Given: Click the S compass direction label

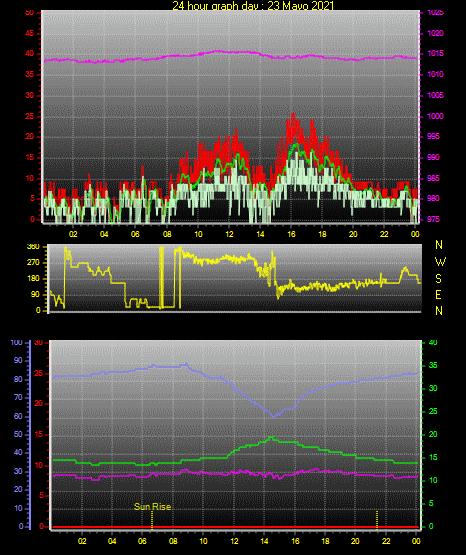Looking at the screenshot, I should 439,279.
